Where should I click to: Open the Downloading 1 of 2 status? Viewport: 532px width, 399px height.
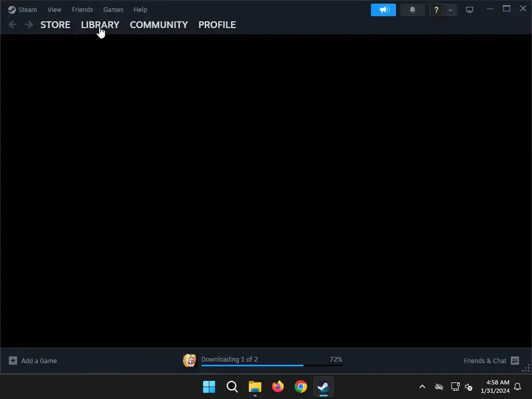pyautogui.click(x=229, y=359)
